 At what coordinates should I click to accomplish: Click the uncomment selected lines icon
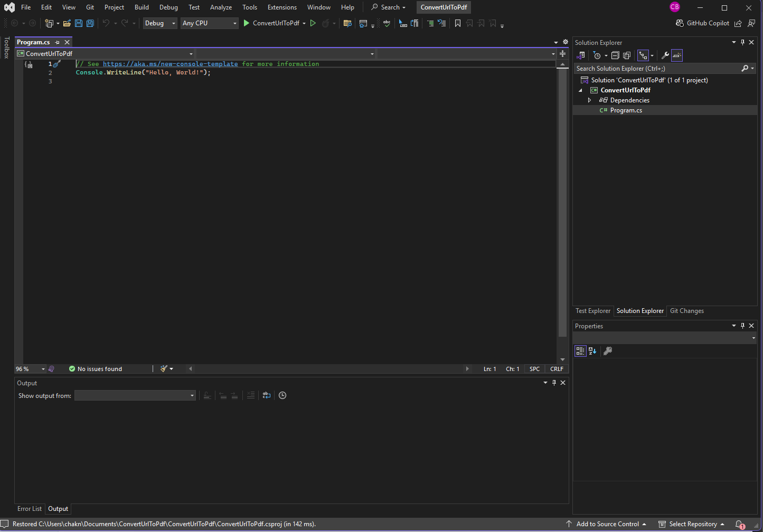[442, 23]
